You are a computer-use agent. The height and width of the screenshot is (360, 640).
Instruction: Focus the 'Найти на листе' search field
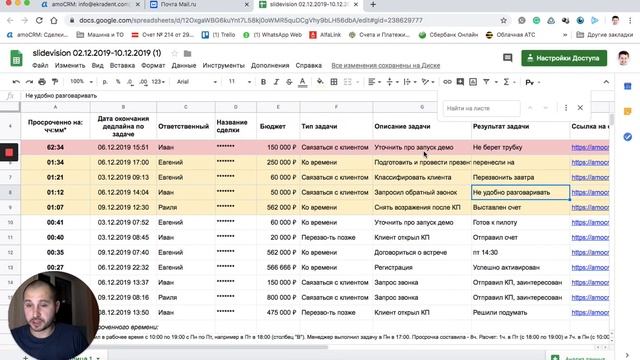(x=481, y=108)
